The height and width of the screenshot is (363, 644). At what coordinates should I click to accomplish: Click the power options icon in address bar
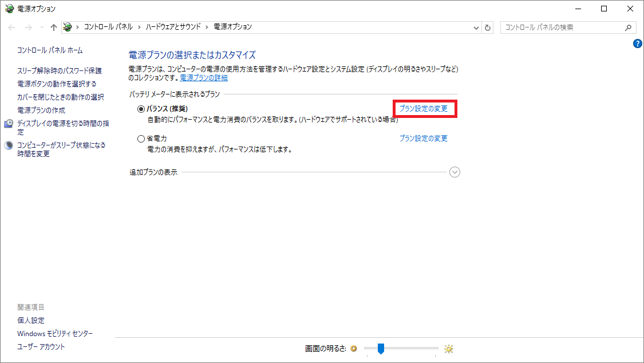68,27
